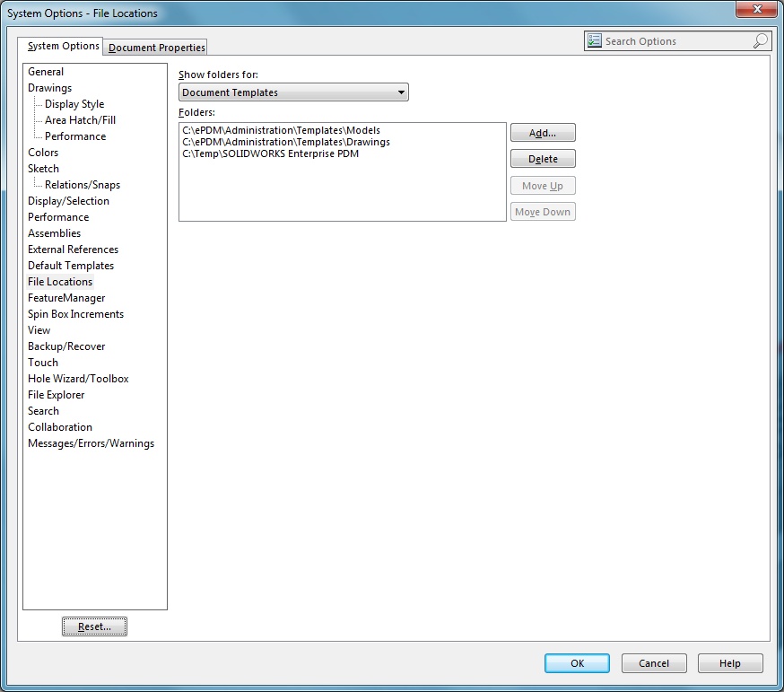Select File Explorer category

[x=56, y=395]
